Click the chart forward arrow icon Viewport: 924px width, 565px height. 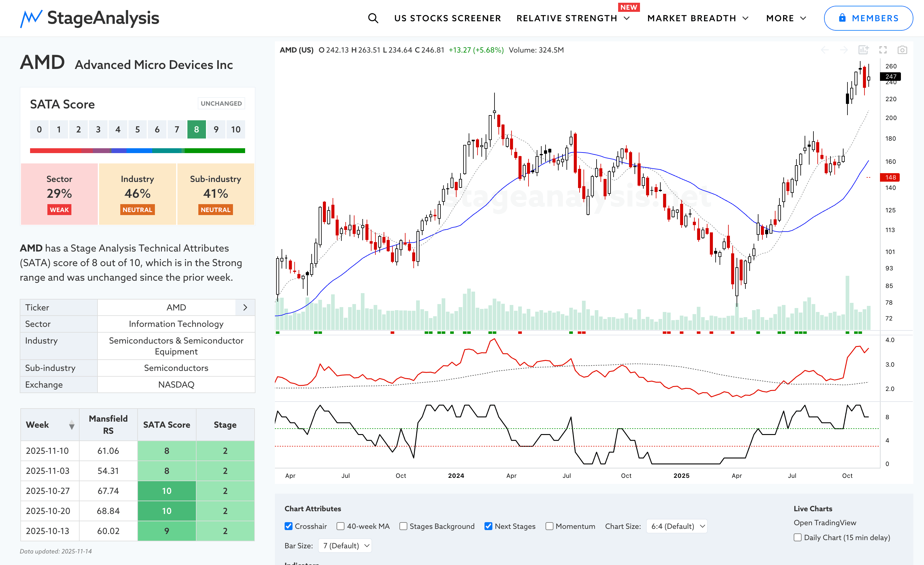pyautogui.click(x=844, y=50)
